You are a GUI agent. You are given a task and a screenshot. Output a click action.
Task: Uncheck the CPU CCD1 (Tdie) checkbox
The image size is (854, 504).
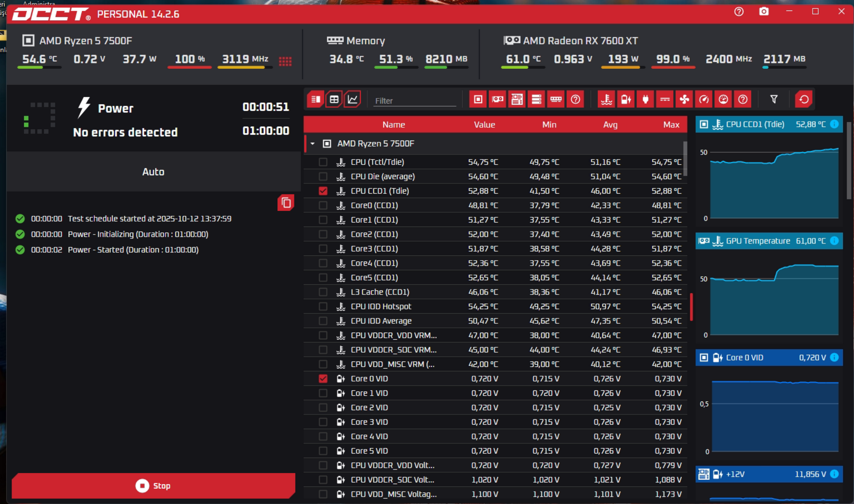tap(323, 191)
